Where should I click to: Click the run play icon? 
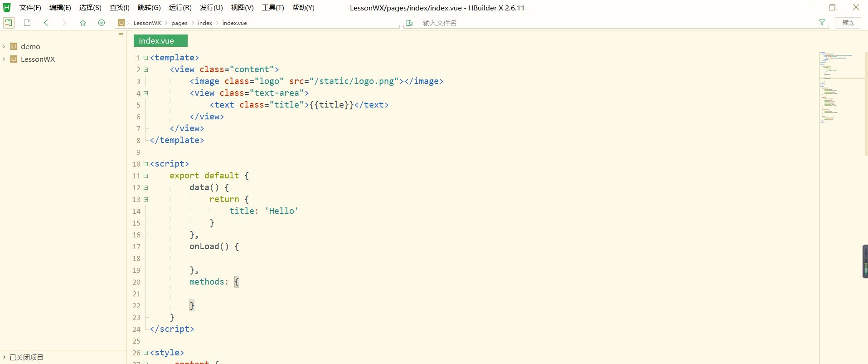click(x=102, y=23)
